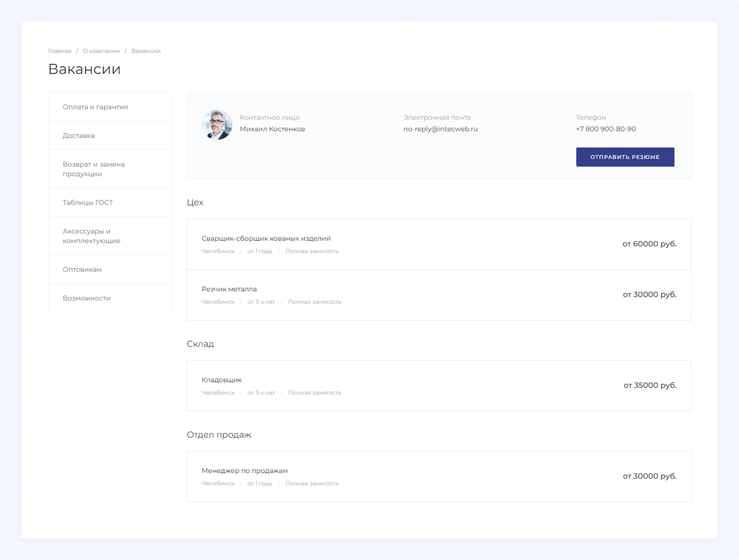Click the no-reply@intecweb.ru email address
The height and width of the screenshot is (560, 739).
pyautogui.click(x=440, y=129)
